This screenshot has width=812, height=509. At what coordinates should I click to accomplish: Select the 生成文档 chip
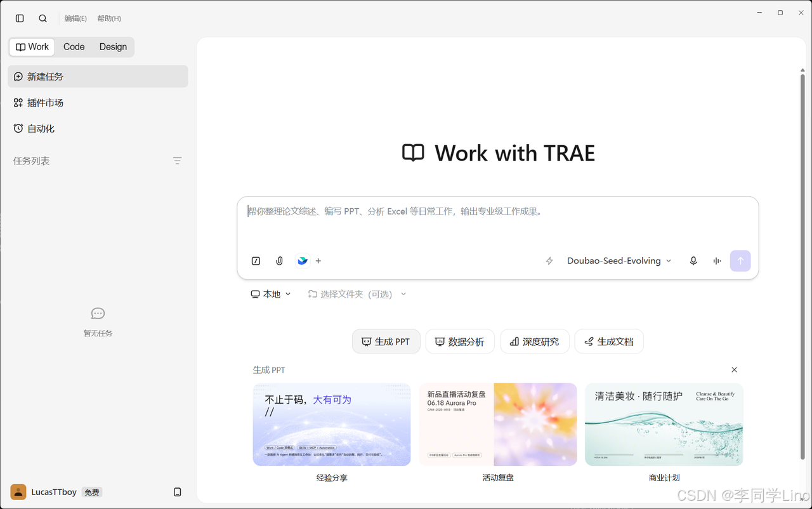609,341
